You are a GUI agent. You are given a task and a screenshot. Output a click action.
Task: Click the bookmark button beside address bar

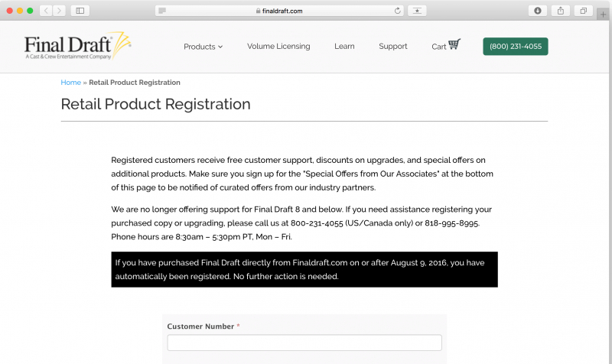[418, 11]
